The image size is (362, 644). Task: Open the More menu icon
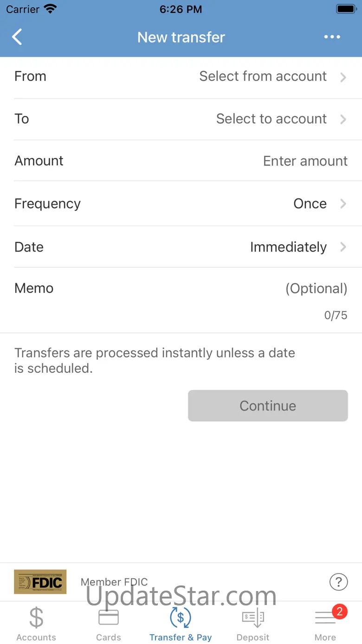pos(325,618)
